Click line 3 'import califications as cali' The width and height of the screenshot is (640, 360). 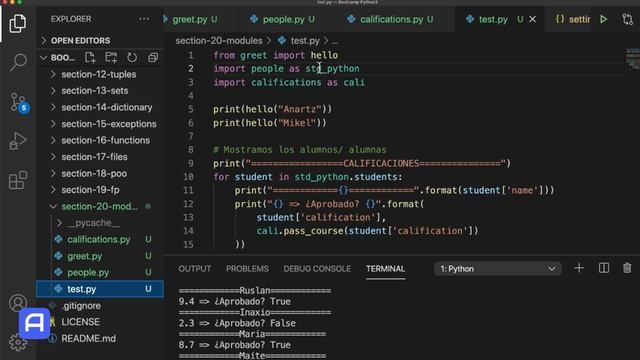coord(289,82)
